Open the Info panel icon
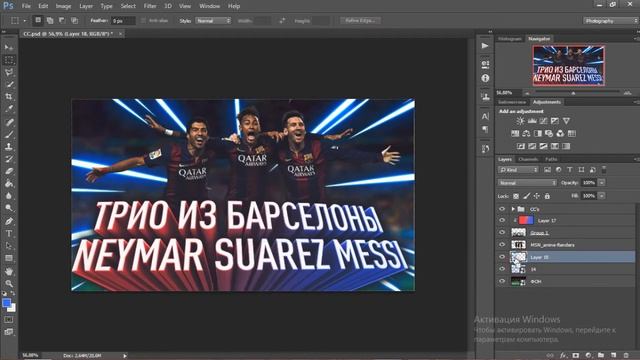 click(485, 78)
